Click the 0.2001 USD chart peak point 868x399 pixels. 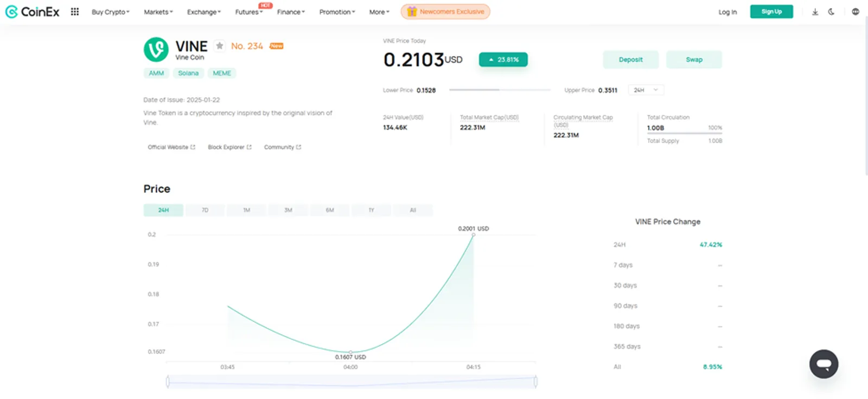[x=474, y=235]
